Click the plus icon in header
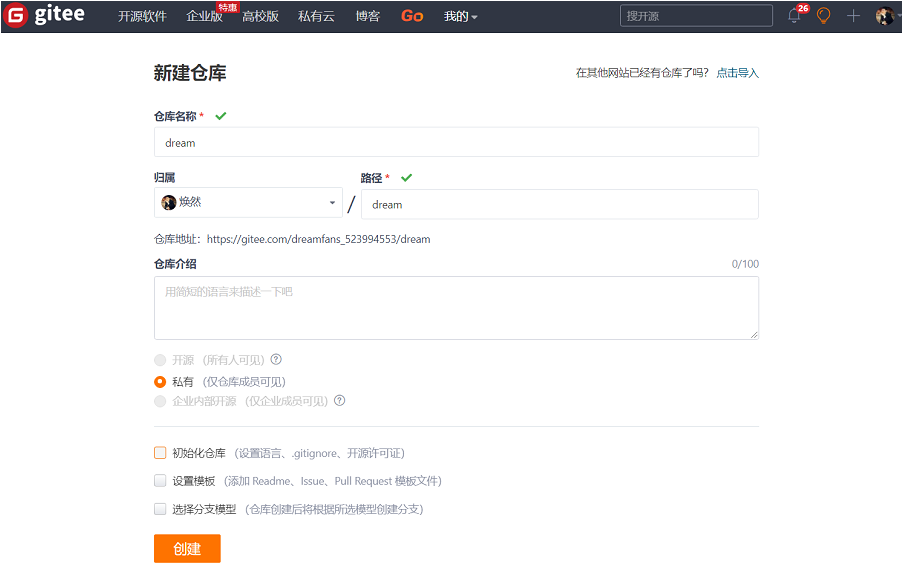This screenshot has height=580, width=902. [x=853, y=16]
